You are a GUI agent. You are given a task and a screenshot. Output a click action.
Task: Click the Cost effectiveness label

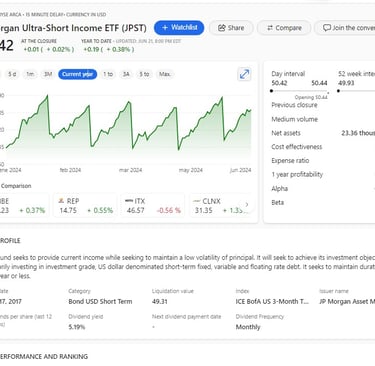[297, 147]
